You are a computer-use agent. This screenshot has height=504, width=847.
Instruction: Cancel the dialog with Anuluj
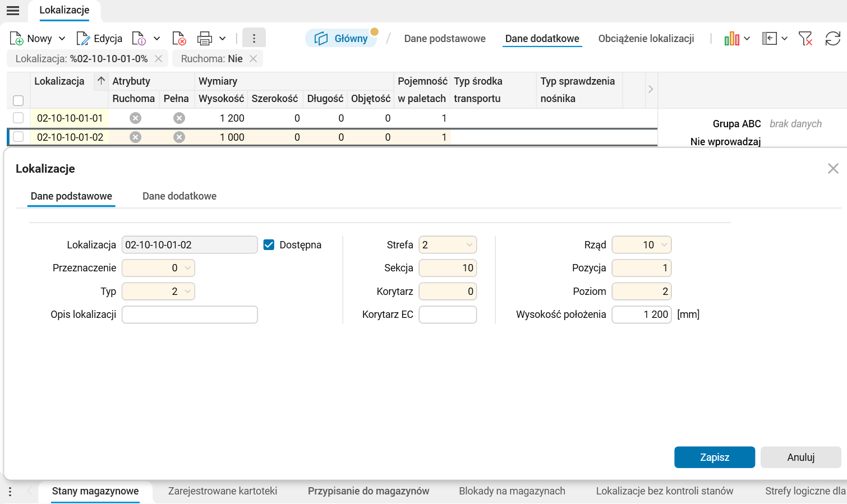(800, 457)
